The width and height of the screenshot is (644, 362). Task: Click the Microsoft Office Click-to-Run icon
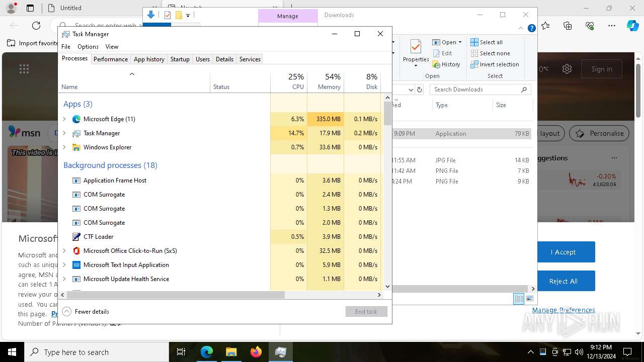[76, 251]
